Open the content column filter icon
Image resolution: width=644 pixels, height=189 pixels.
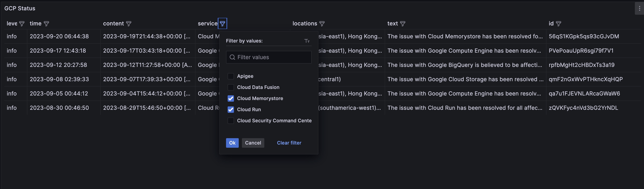pos(128,24)
